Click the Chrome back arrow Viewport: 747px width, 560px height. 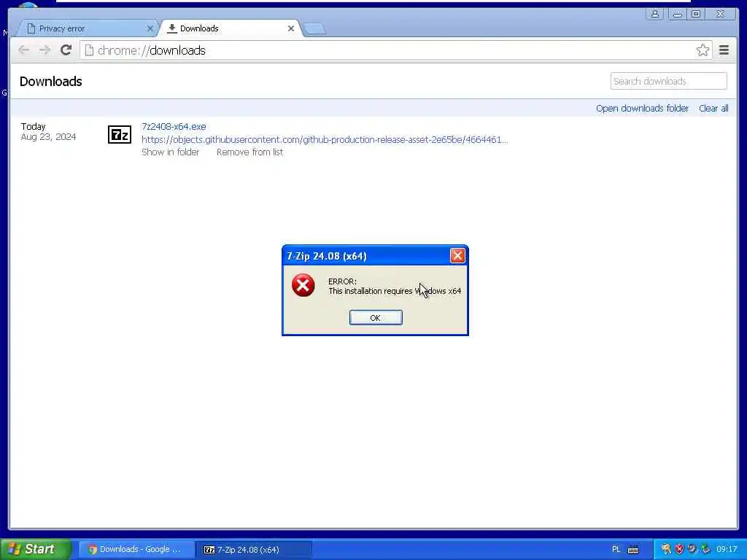(x=24, y=50)
